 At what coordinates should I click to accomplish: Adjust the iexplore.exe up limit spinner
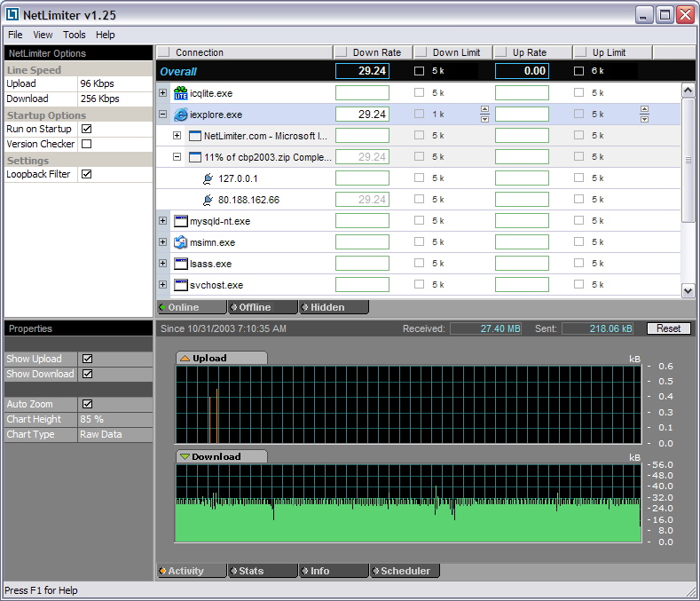pyautogui.click(x=644, y=114)
